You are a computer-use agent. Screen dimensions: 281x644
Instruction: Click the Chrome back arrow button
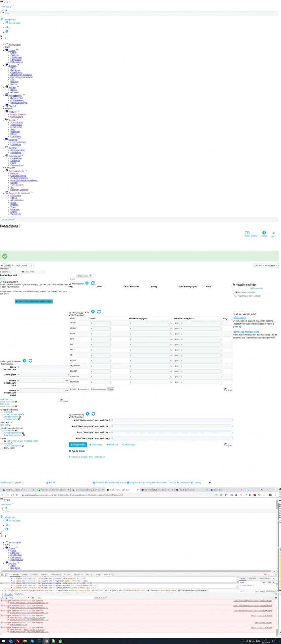(x=3, y=495)
